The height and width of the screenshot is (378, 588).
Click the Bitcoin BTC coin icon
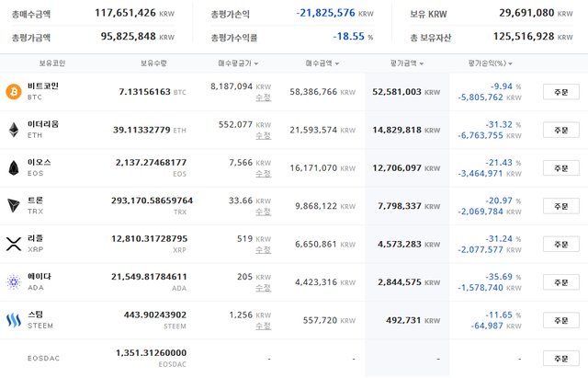14,92
